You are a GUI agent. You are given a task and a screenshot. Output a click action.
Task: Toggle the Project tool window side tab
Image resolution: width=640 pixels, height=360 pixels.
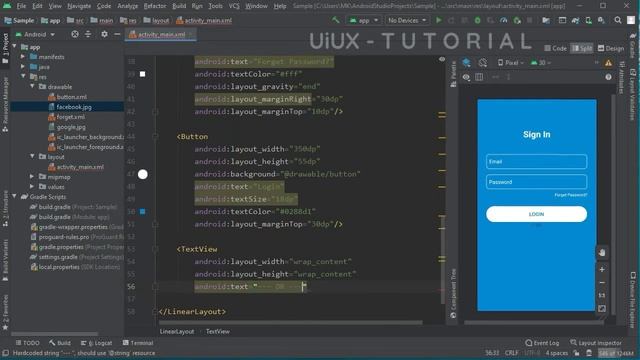pyautogui.click(x=5, y=48)
